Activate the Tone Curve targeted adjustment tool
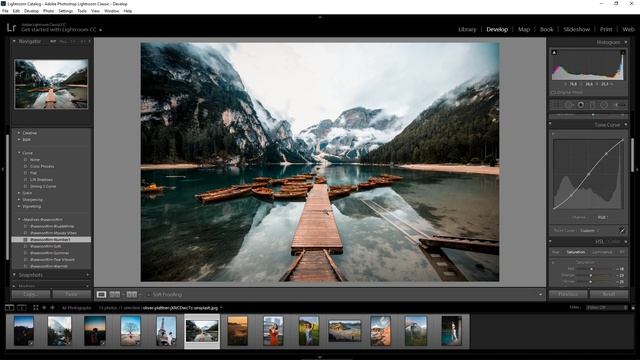This screenshot has height=360, width=640. [x=553, y=133]
